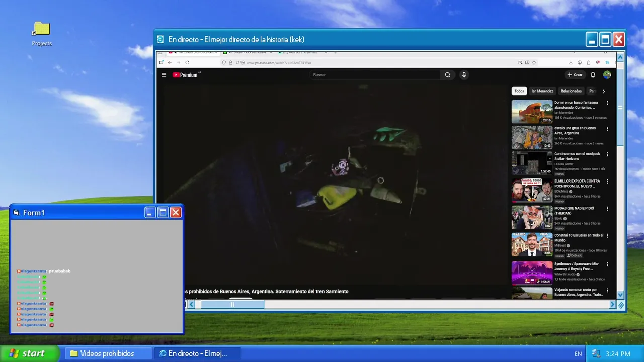Open options for 'MODAS QUE NADIE PIDIÓ' video
The width and height of the screenshot is (644, 362).
click(607, 209)
